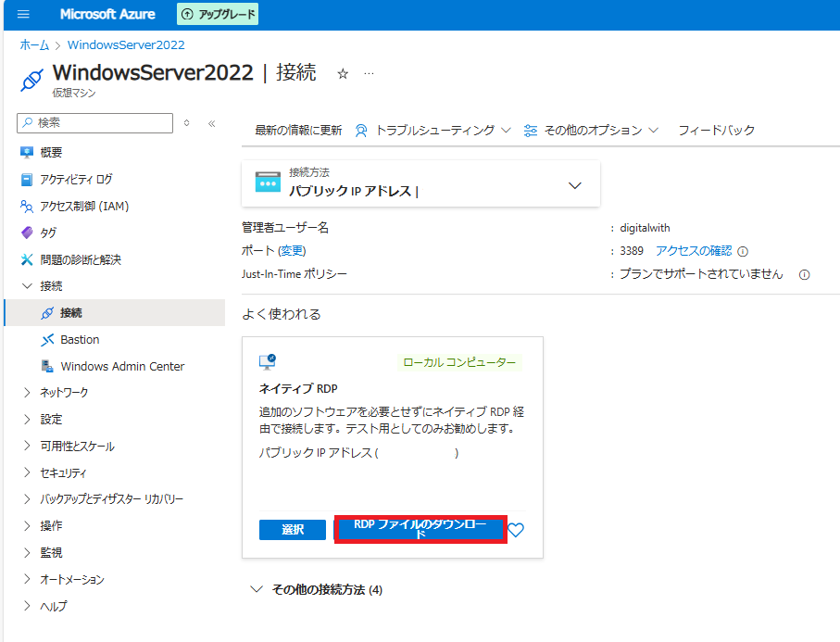The height and width of the screenshot is (642, 840).
Task: Click the ローカル コンピューター label tag
Action: [x=459, y=363]
